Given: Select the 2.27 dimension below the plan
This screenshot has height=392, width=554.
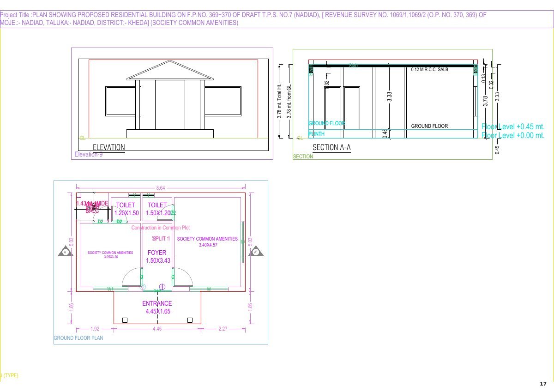Looking at the screenshot, I should coord(223,329).
